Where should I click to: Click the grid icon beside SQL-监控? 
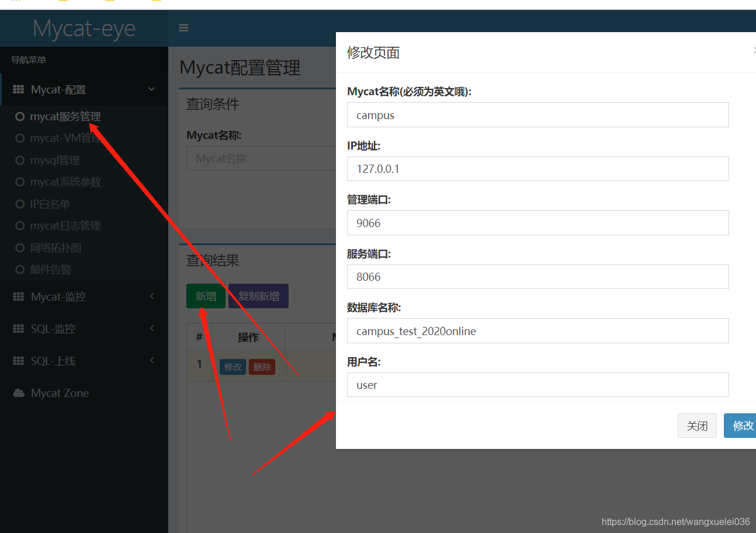point(18,328)
